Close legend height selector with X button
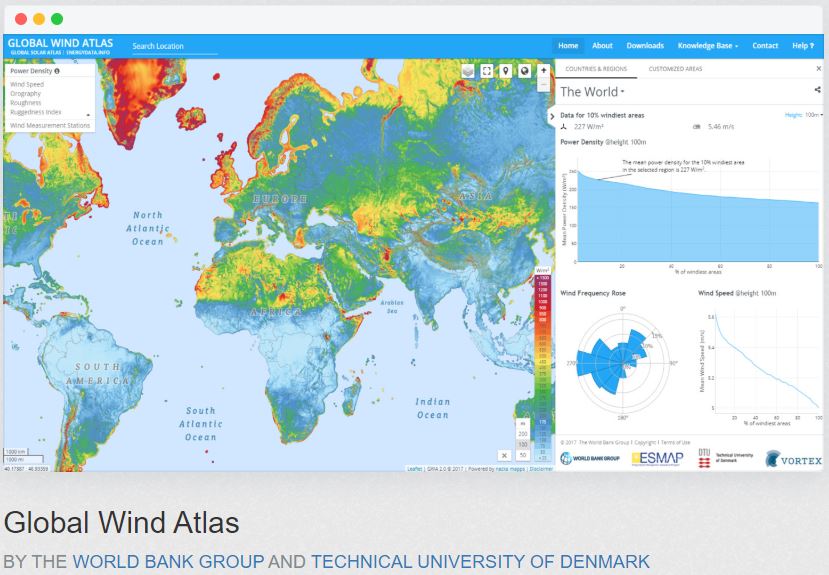The height and width of the screenshot is (575, 829). pos(504,455)
